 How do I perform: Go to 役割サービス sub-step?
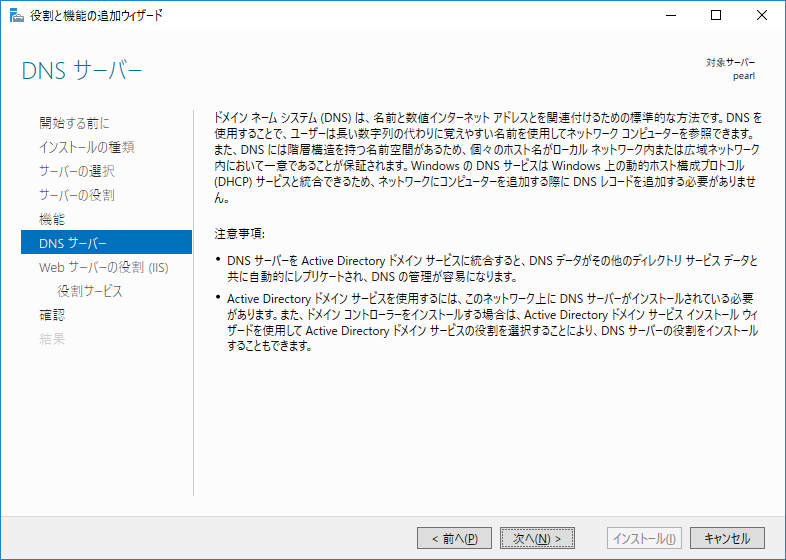(90, 291)
